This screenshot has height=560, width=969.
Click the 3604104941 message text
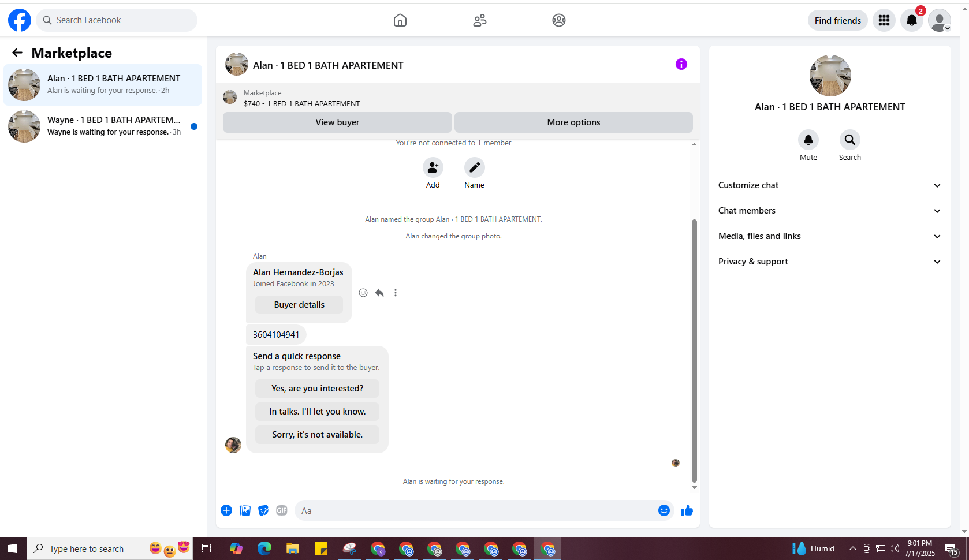click(276, 335)
